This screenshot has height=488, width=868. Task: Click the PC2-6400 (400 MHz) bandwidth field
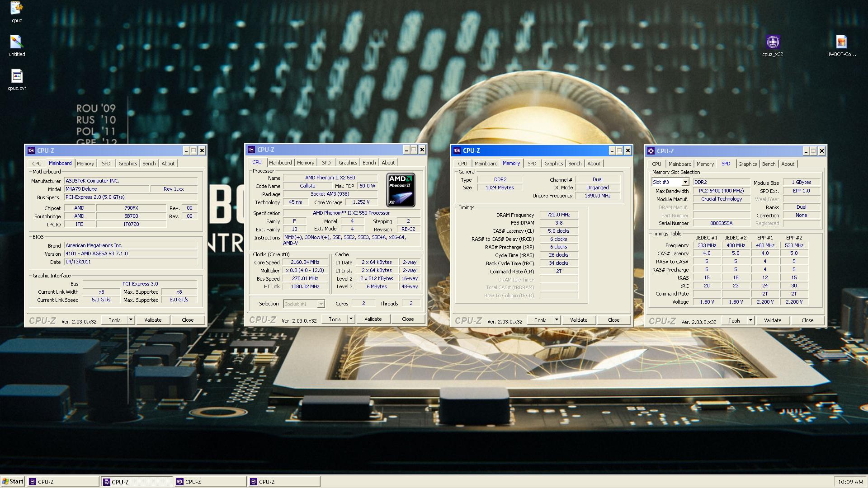(722, 191)
